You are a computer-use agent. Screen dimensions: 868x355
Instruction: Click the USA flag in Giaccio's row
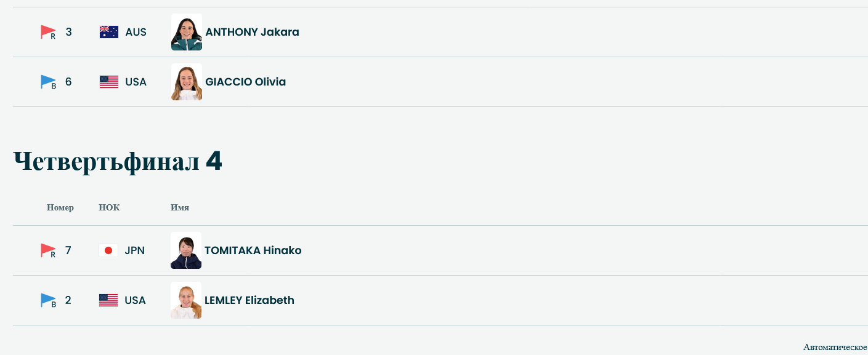[109, 82]
